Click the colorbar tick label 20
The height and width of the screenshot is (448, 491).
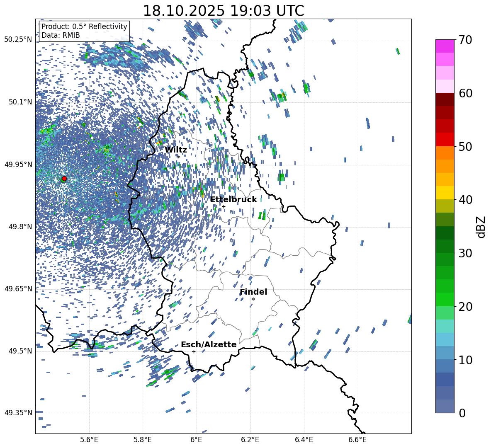coord(465,307)
